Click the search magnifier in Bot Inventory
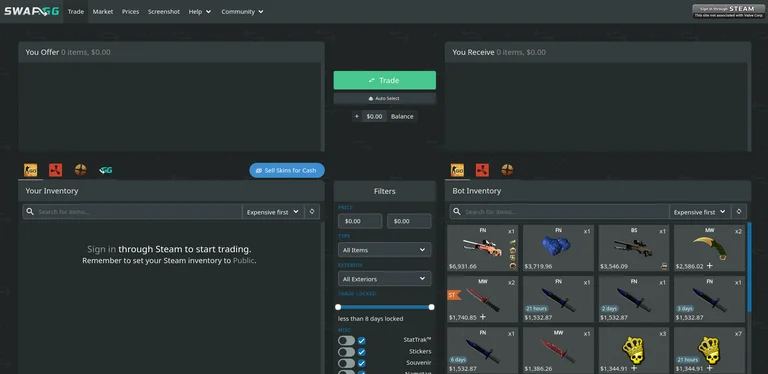The width and height of the screenshot is (768, 374). pyautogui.click(x=457, y=211)
